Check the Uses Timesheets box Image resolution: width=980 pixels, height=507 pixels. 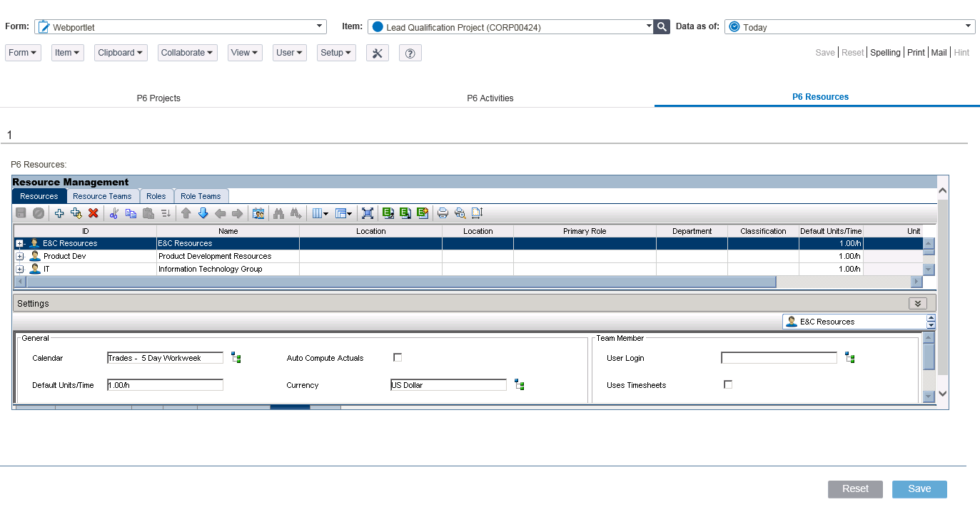coord(728,384)
